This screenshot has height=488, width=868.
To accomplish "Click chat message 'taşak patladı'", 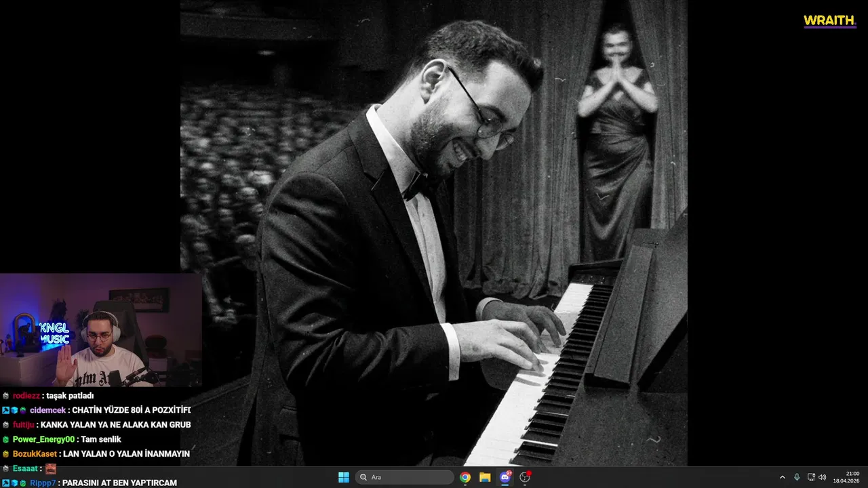I will coord(70,396).
